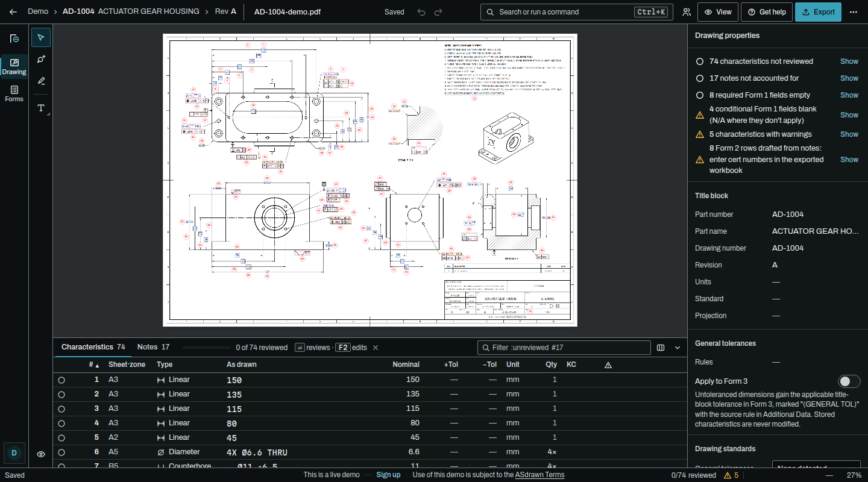
Task: Open the user avatar D
Action: coord(14,452)
